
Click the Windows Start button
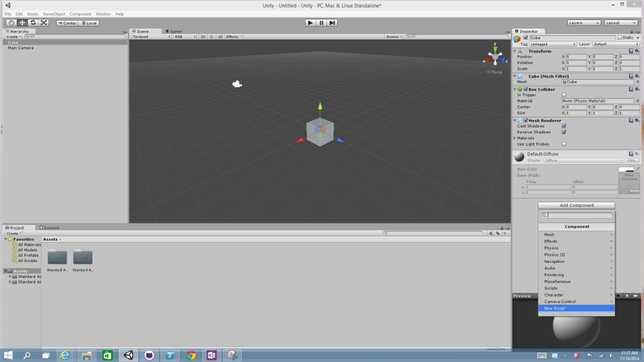click(8, 356)
